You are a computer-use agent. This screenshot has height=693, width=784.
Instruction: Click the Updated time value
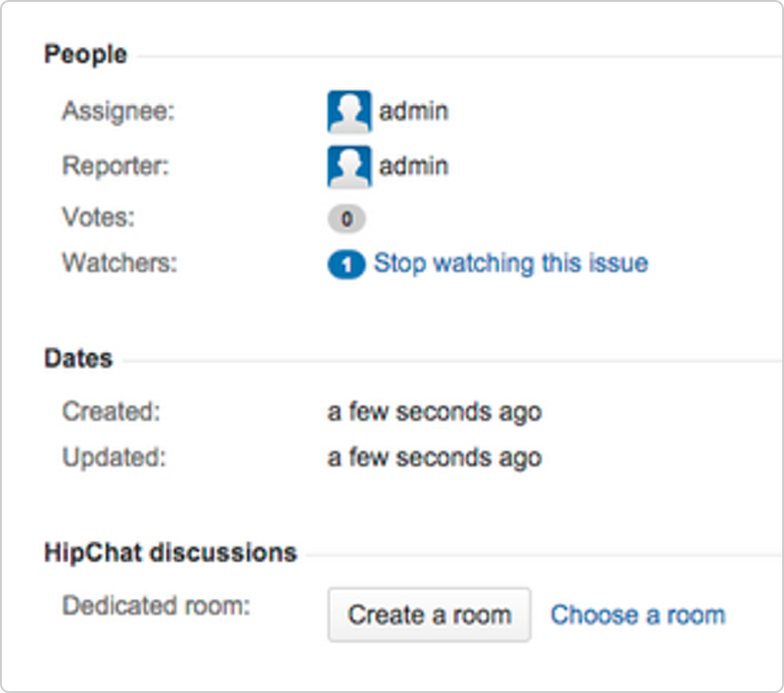(434, 457)
